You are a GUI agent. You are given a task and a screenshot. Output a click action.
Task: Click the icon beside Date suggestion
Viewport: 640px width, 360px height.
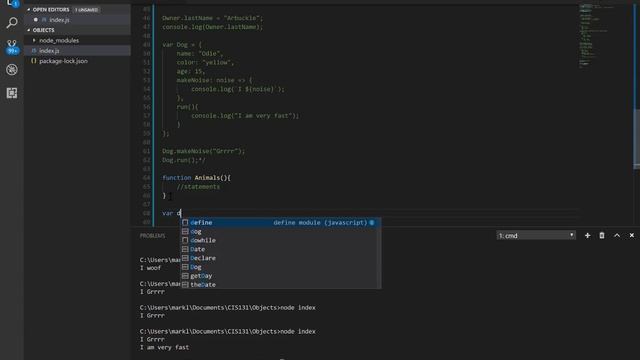pyautogui.click(x=185, y=249)
